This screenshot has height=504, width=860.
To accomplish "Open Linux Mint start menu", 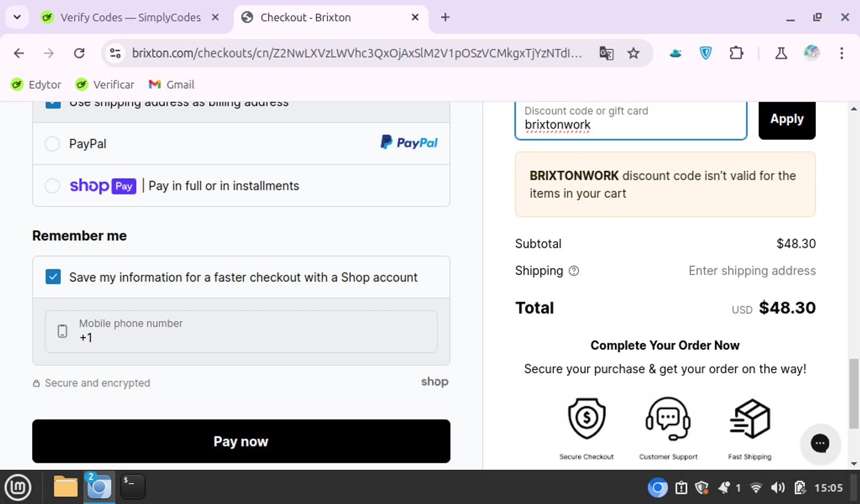I will 18,487.
